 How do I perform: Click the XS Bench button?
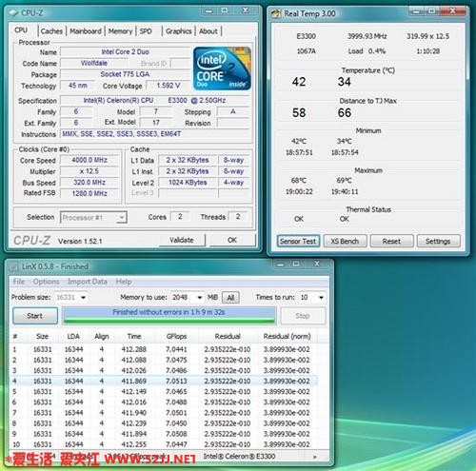(345, 241)
